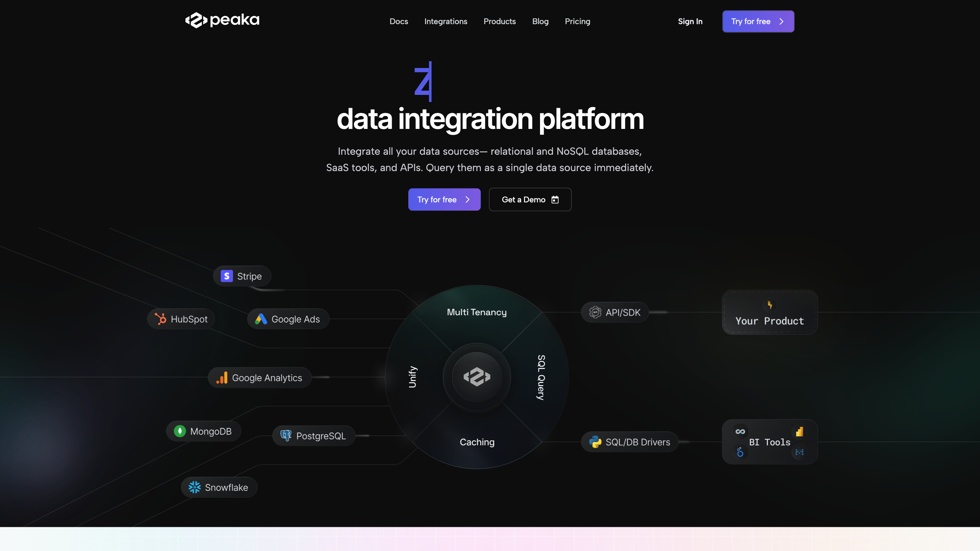Click the Stripe logo icon

227,276
